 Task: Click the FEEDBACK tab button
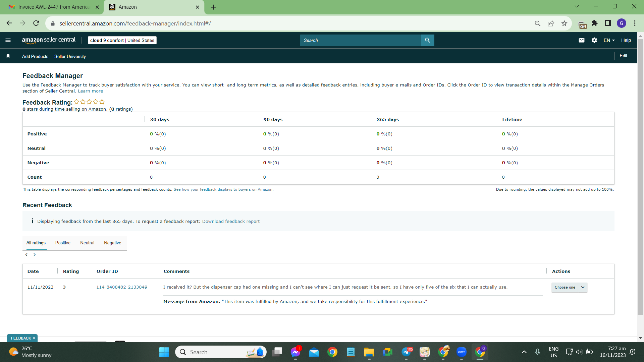21,338
